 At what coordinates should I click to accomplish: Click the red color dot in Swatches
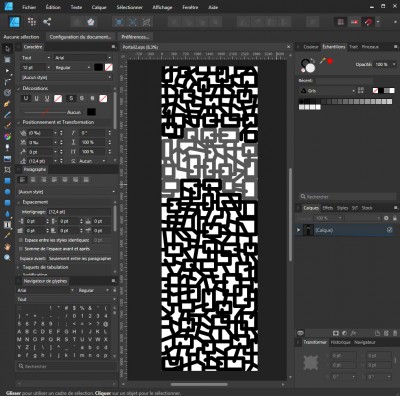click(330, 61)
